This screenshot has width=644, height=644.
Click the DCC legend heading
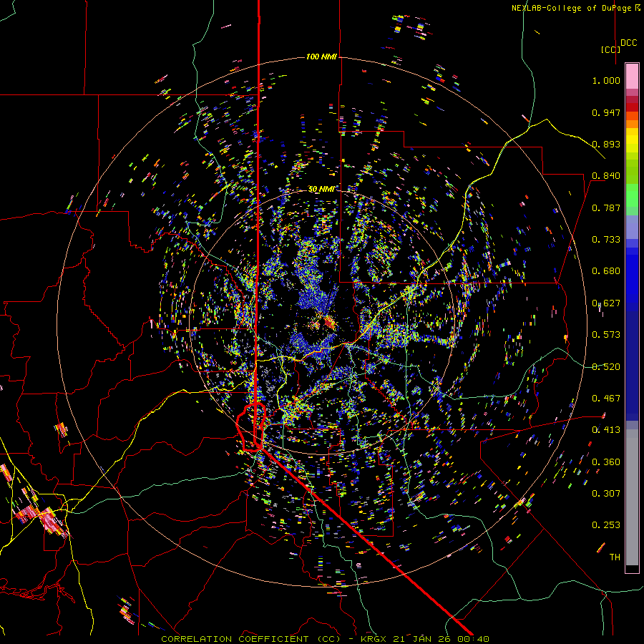pyautogui.click(x=628, y=43)
